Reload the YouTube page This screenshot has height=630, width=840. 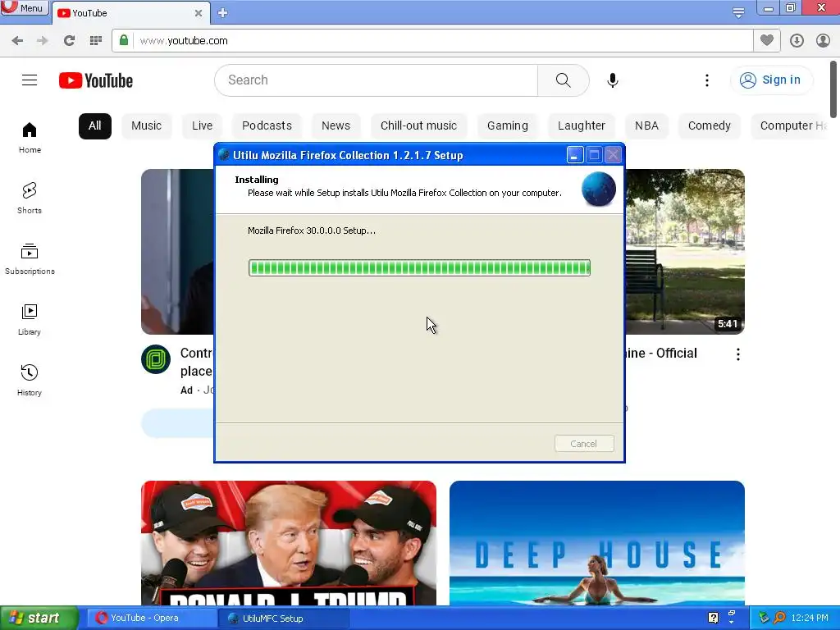pyautogui.click(x=69, y=41)
